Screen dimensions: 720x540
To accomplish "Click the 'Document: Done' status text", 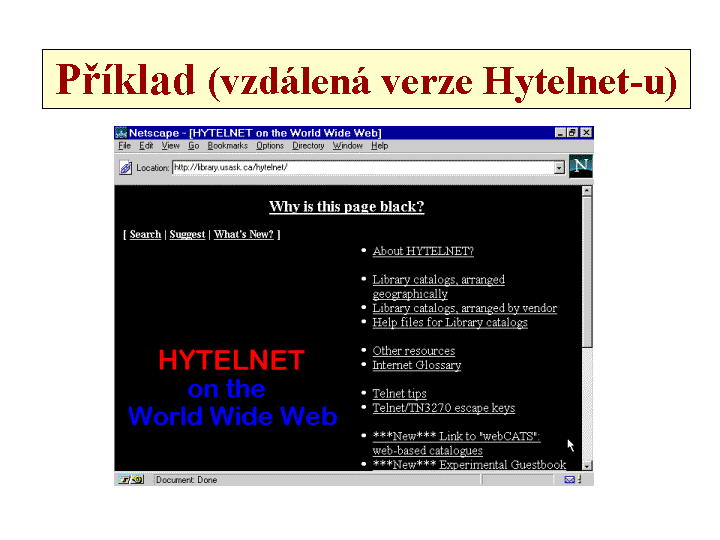I will coord(186,480).
